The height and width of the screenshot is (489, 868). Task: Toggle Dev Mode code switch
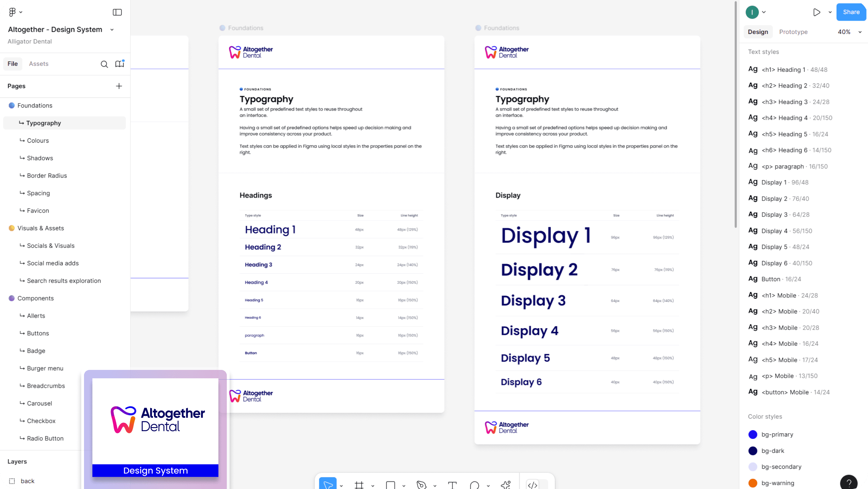click(x=533, y=485)
